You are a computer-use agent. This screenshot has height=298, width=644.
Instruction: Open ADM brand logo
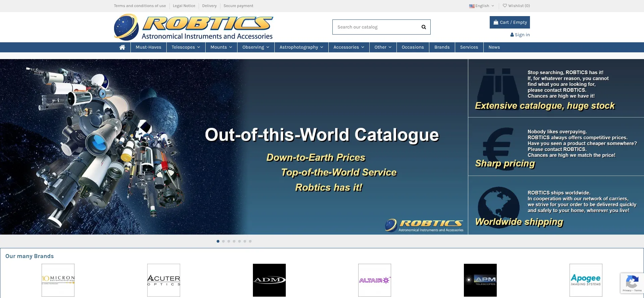[x=269, y=280]
